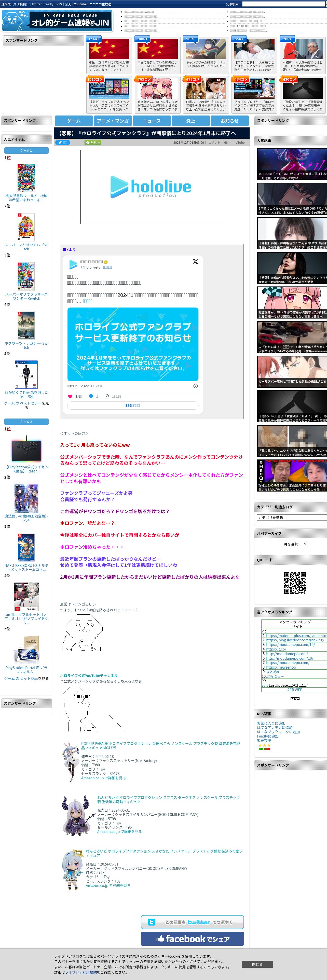Open the hololive production header image
Image resolution: width=327 pixels, height=980 pixels.
(151, 187)
